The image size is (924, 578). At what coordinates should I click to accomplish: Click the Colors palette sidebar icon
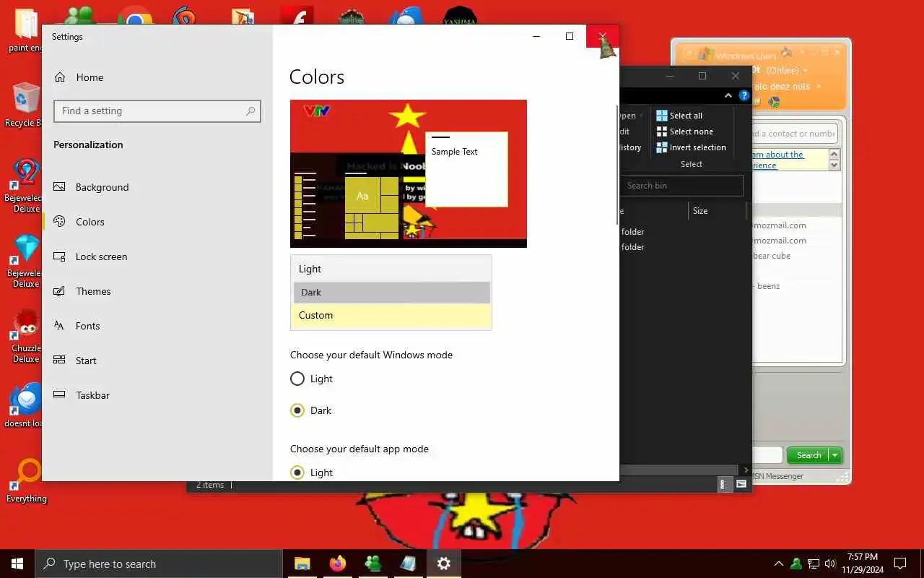pos(60,222)
